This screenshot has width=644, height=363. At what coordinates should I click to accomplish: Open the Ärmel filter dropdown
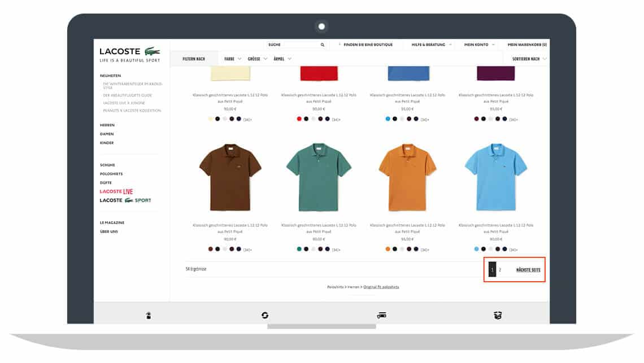(282, 59)
